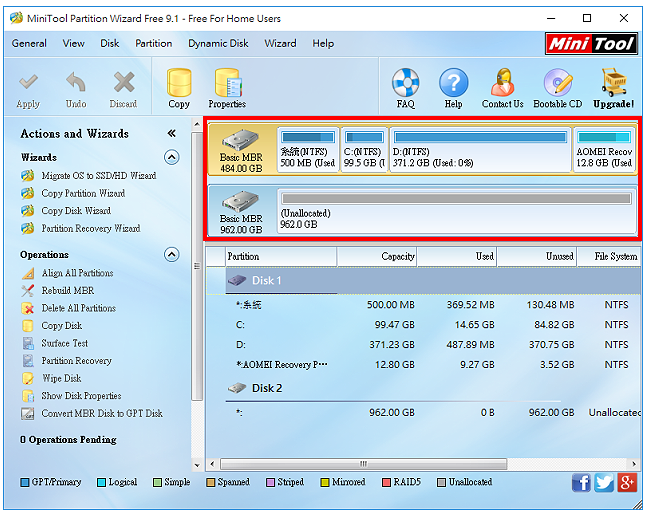The width and height of the screenshot is (650, 516).
Task: Click the Copy disk toolbar icon
Action: pyautogui.click(x=179, y=82)
